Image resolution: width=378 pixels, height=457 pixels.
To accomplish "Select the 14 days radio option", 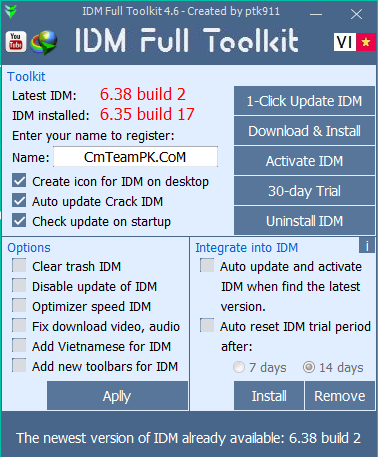I will [309, 367].
